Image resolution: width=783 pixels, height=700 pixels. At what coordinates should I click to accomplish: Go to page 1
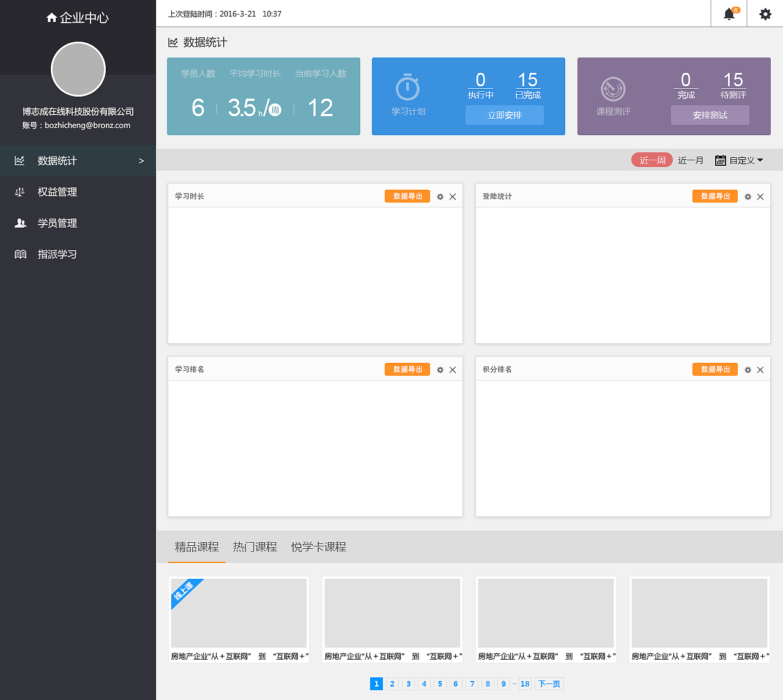tap(376, 683)
